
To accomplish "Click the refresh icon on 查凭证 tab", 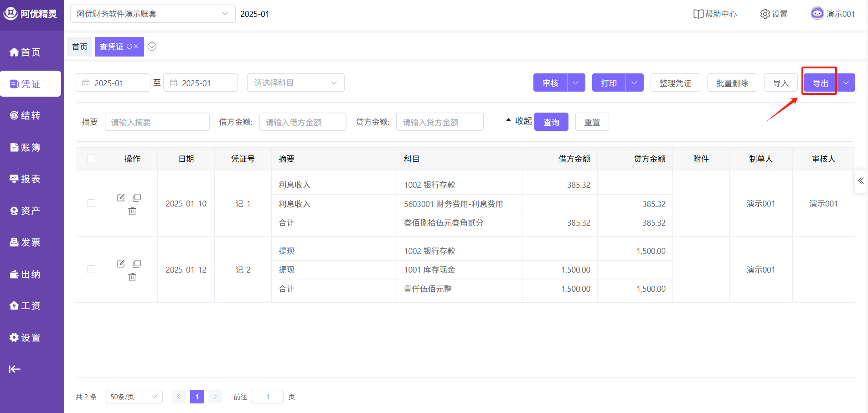I will (x=129, y=46).
